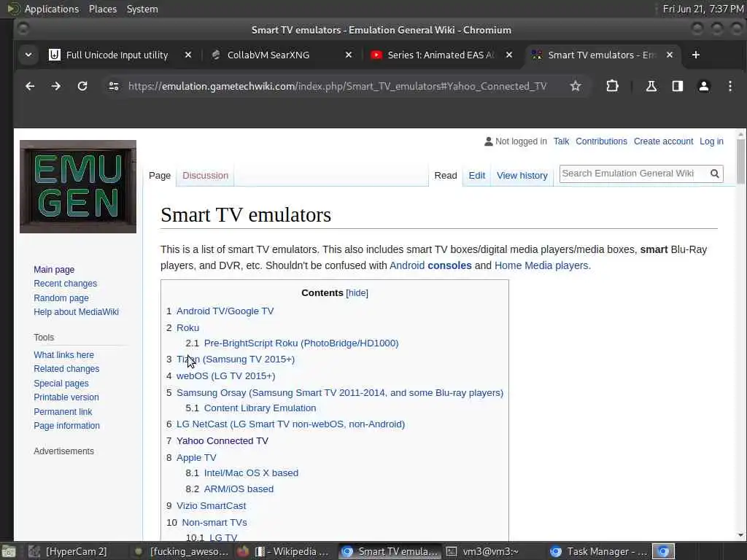Follow the Android link in intro text

(407, 265)
